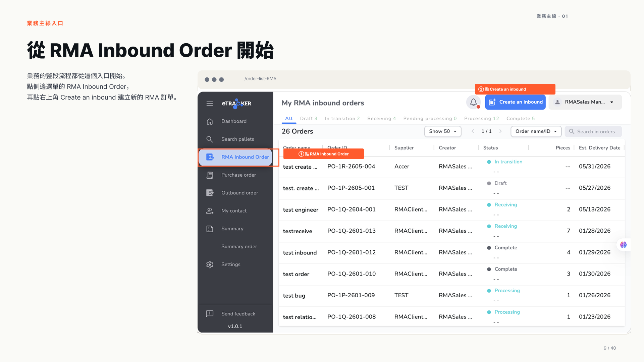Click version v1.0.1 label
The height and width of the screenshot is (362, 644).
[235, 326]
